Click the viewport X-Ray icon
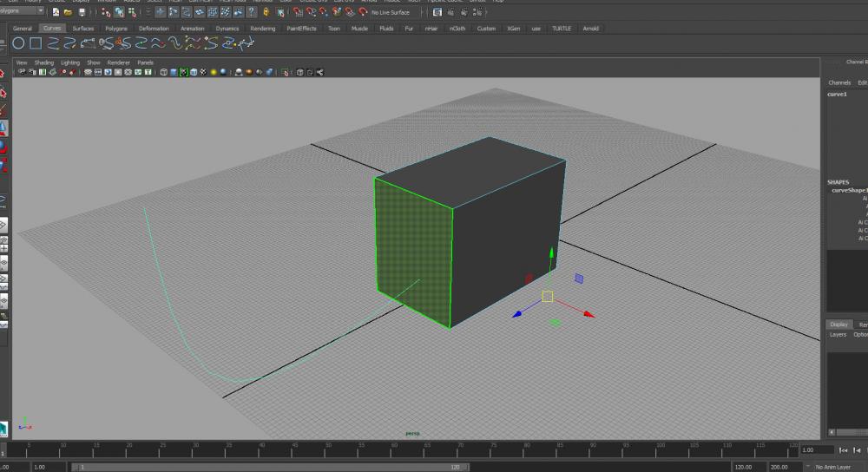Screen dimensions: 868x472 pos(299,73)
